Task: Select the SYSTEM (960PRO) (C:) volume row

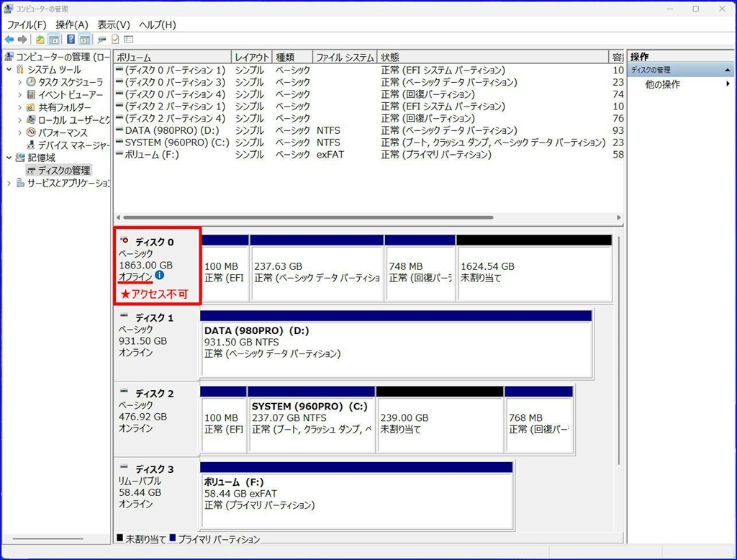Action: point(369,143)
